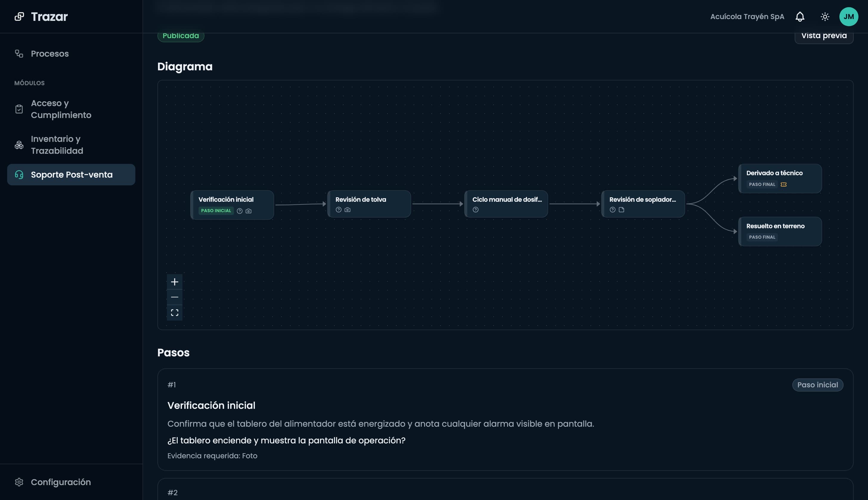Click the Soporte Post-venta headset icon
Viewport: 868px width, 500px height.
(19, 175)
